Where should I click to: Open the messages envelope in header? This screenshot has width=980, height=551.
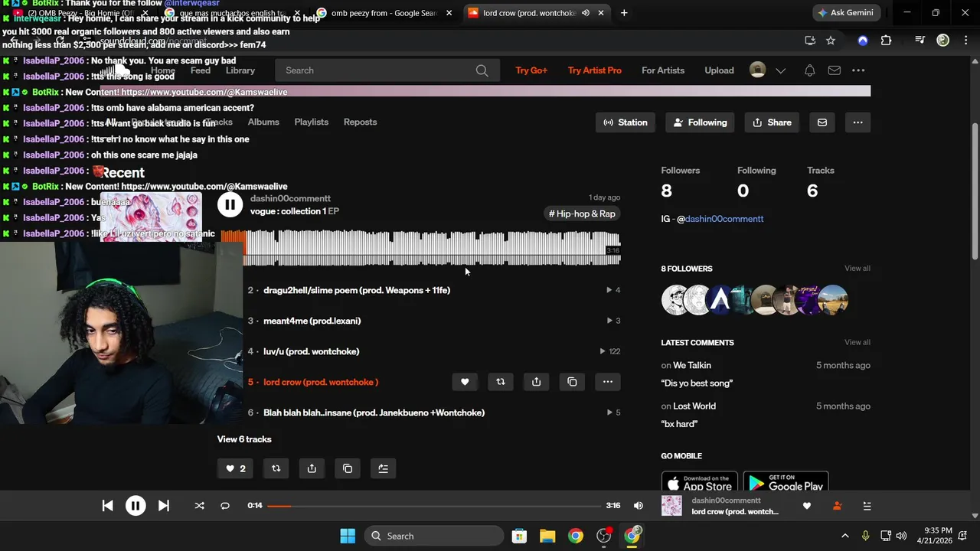click(x=835, y=70)
